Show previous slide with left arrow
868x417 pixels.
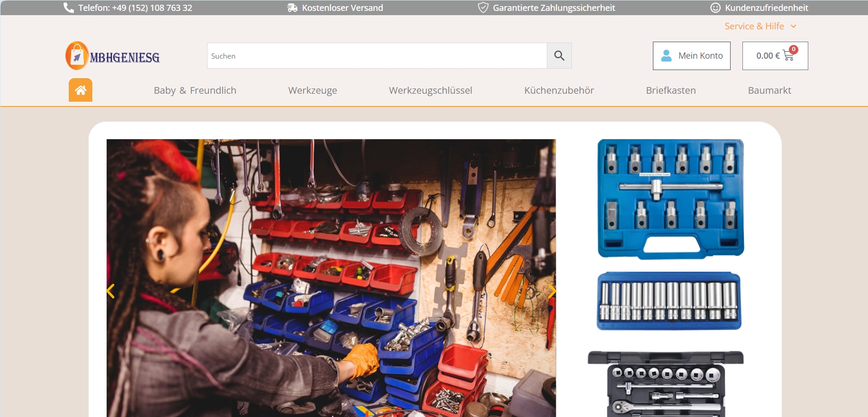[111, 291]
